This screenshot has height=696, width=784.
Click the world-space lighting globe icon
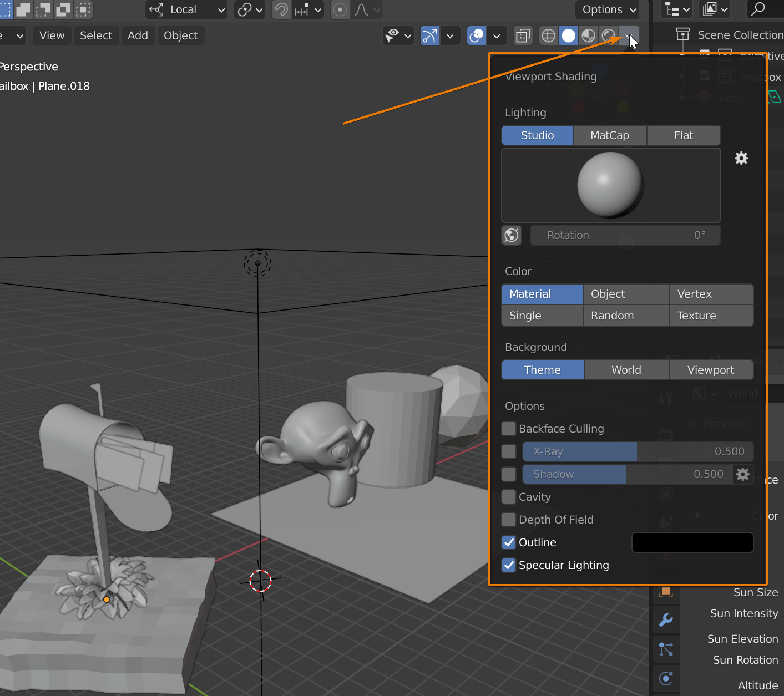coord(511,235)
